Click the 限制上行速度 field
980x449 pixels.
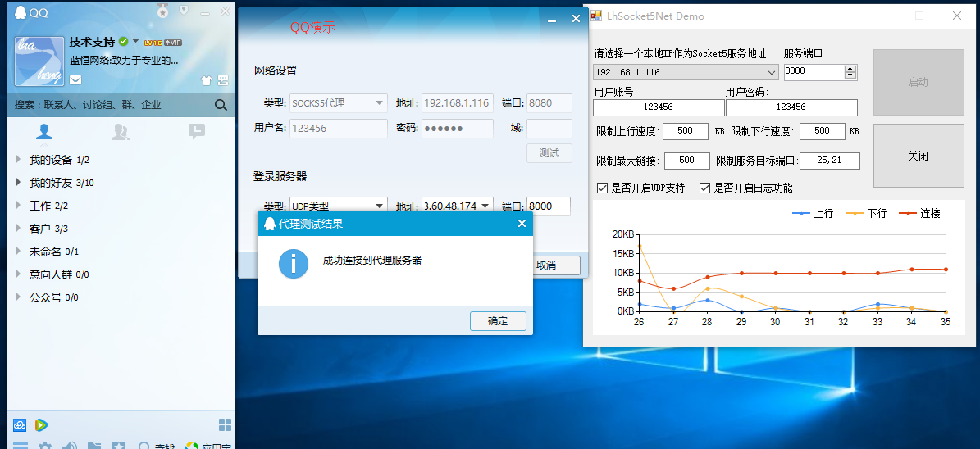coord(685,131)
